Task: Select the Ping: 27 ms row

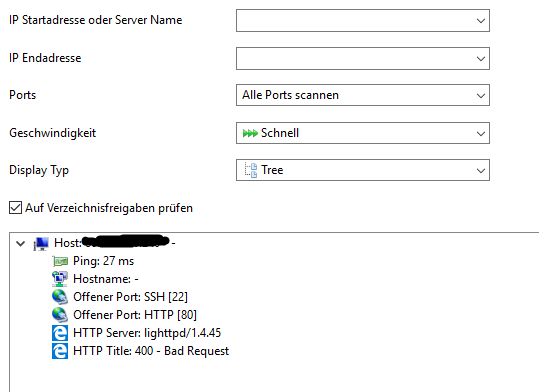Action: (103, 261)
